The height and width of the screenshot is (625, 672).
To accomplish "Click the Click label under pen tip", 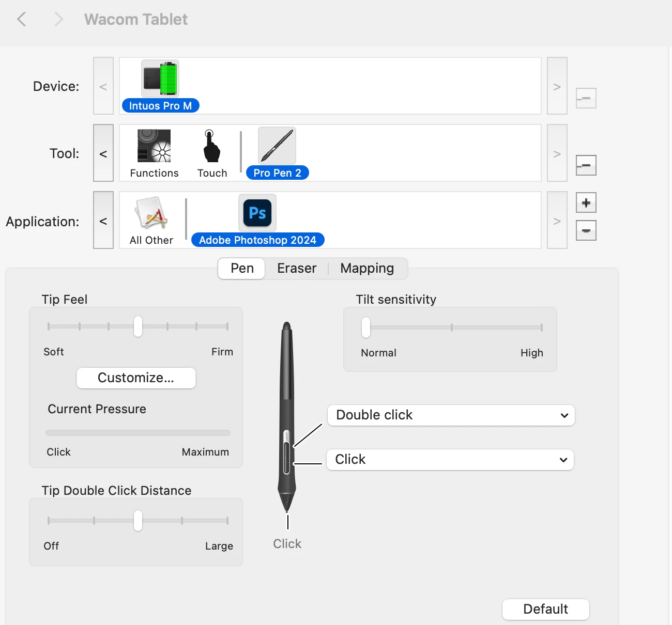I will click(287, 544).
